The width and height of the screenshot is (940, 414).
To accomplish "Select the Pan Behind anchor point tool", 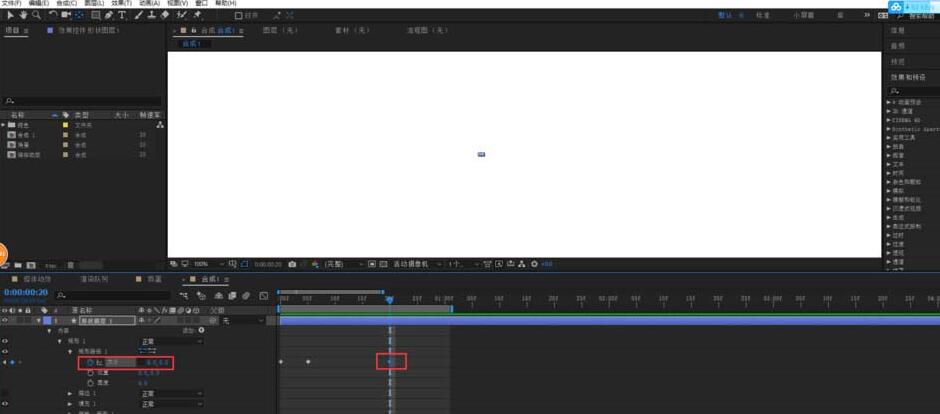I will (79, 14).
